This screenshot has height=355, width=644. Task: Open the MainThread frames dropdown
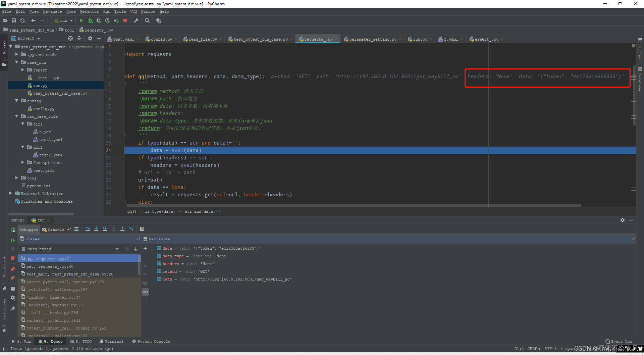point(70,249)
